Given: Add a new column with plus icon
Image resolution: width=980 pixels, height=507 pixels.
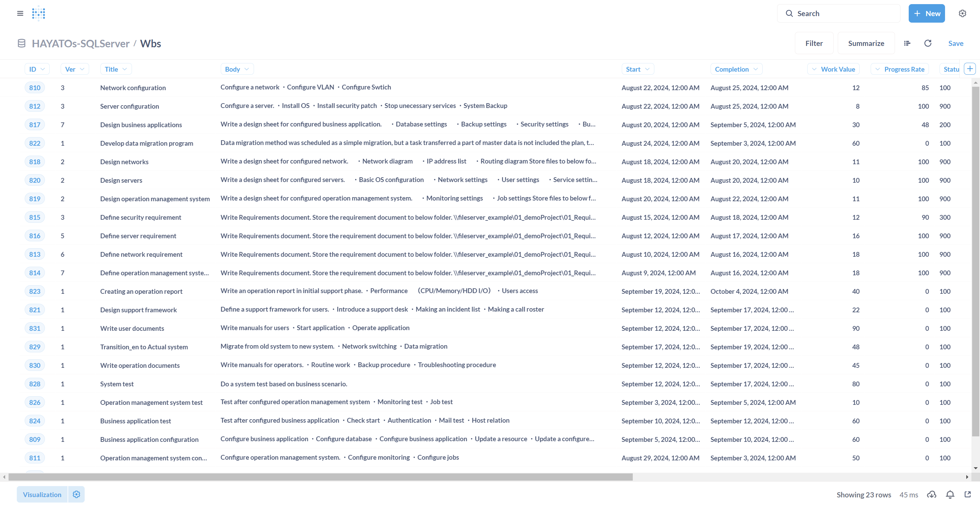Looking at the screenshot, I should click(970, 69).
